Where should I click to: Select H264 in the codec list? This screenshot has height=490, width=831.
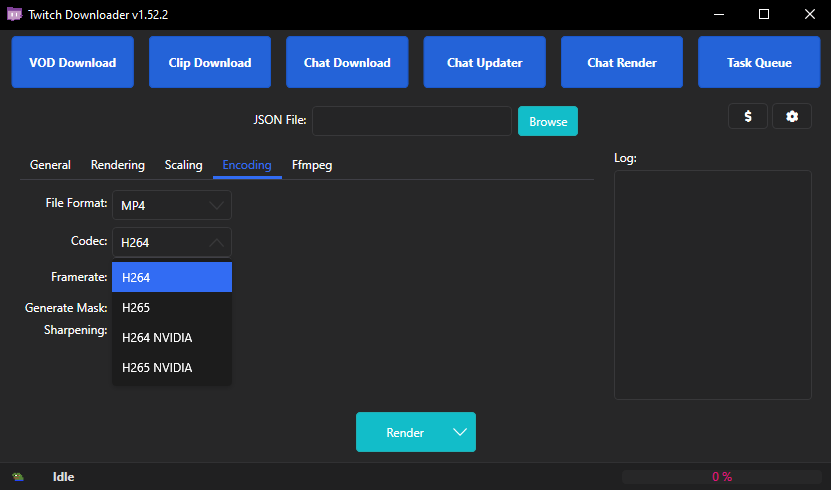coord(172,277)
